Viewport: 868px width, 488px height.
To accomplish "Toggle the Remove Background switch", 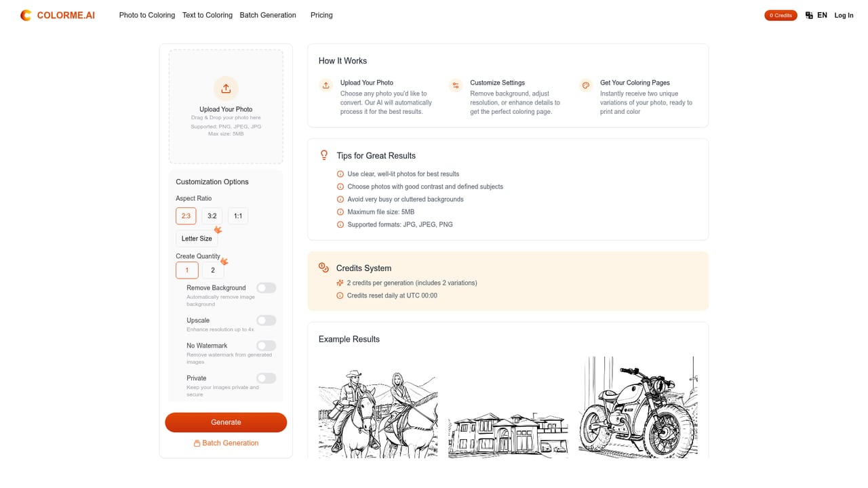I will point(267,288).
